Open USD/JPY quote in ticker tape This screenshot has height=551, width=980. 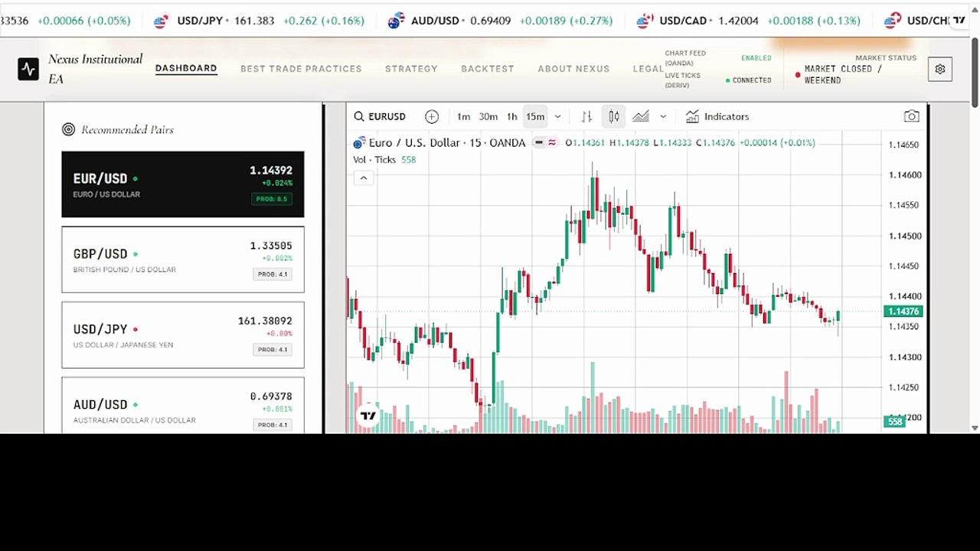pos(260,21)
